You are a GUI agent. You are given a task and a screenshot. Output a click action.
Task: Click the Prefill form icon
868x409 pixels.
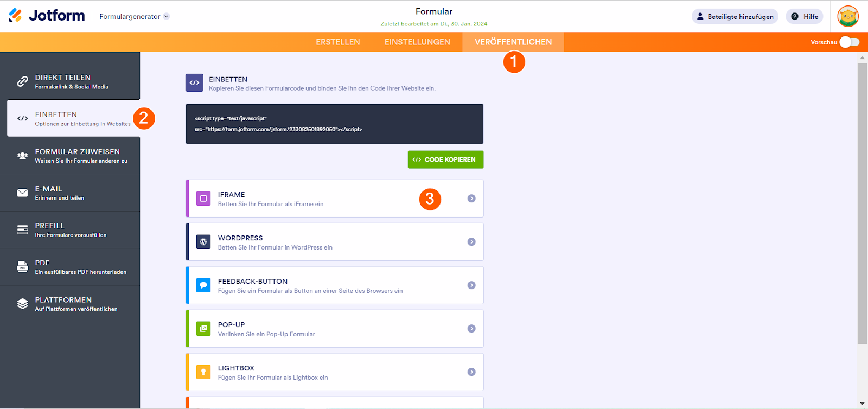coord(22,229)
